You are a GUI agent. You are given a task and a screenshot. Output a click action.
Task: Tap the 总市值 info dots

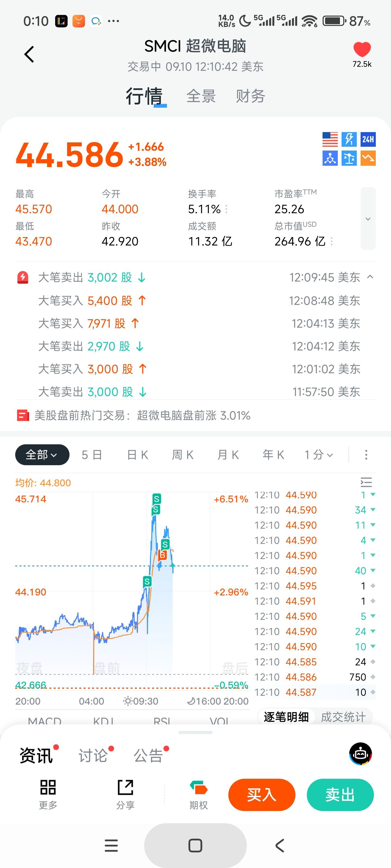tap(332, 241)
